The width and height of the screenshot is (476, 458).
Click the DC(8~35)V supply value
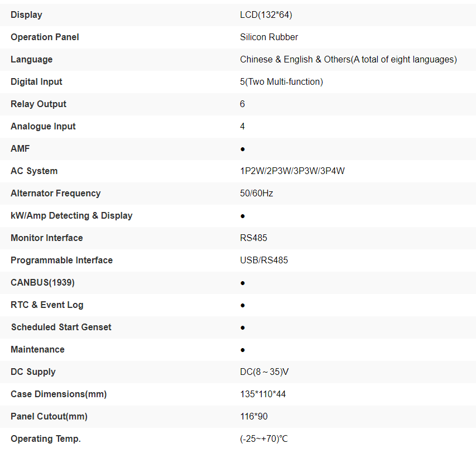tap(264, 372)
